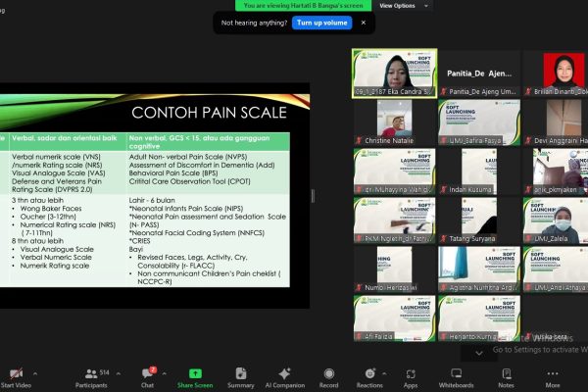Select Indah Kusuma's video tile
The height and width of the screenshot is (392, 588).
tap(479, 171)
